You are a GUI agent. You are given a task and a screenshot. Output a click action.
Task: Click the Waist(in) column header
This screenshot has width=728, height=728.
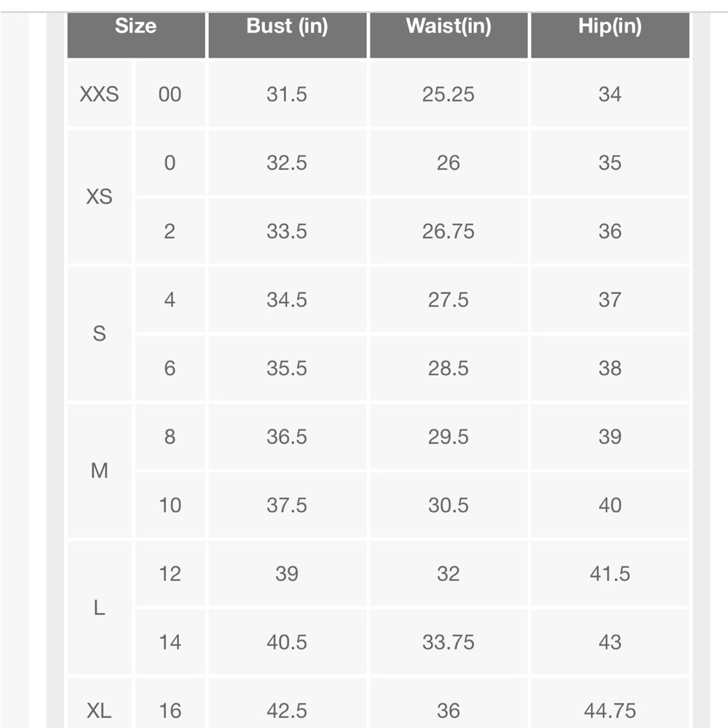click(x=448, y=35)
